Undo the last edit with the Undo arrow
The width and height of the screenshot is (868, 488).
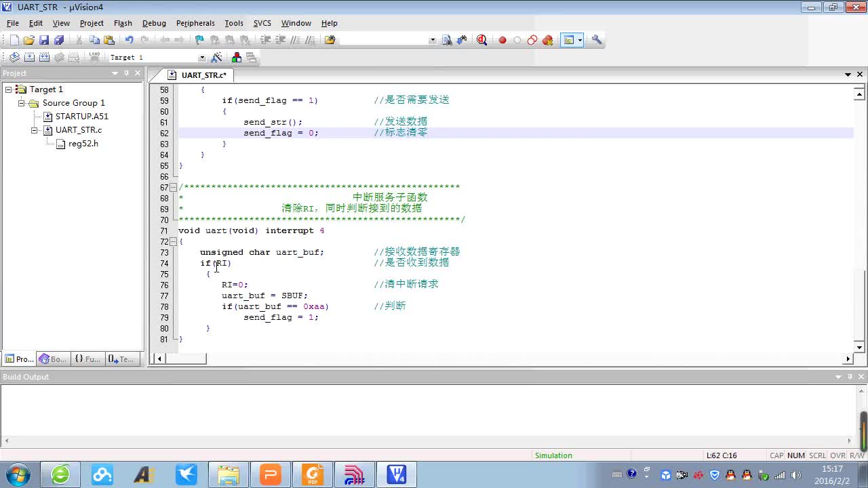pos(129,40)
